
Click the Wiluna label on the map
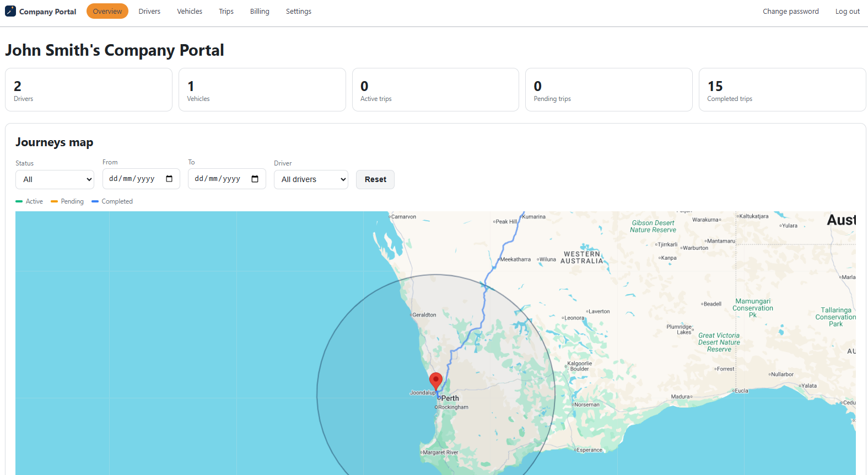547,259
